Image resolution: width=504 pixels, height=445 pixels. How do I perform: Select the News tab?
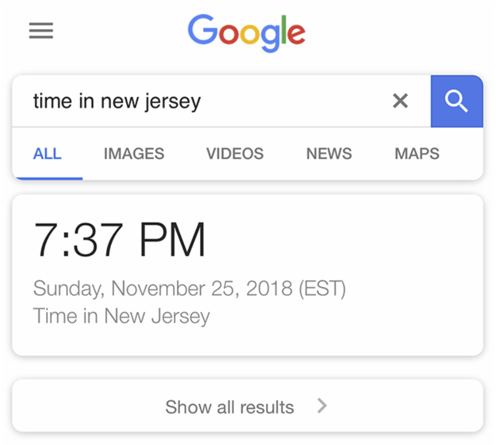coord(329,154)
